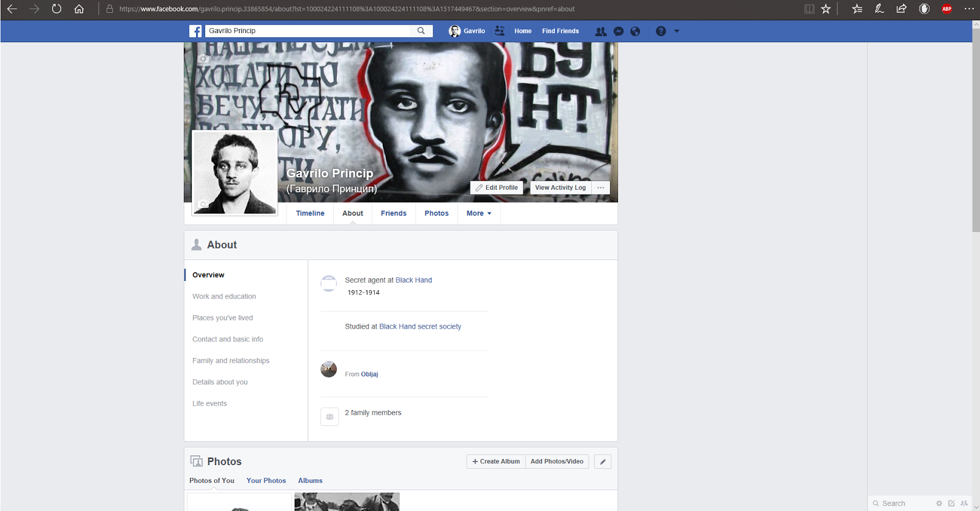Click the lock icon in address bar
Viewport: 980px width, 511px height.
(x=110, y=9)
